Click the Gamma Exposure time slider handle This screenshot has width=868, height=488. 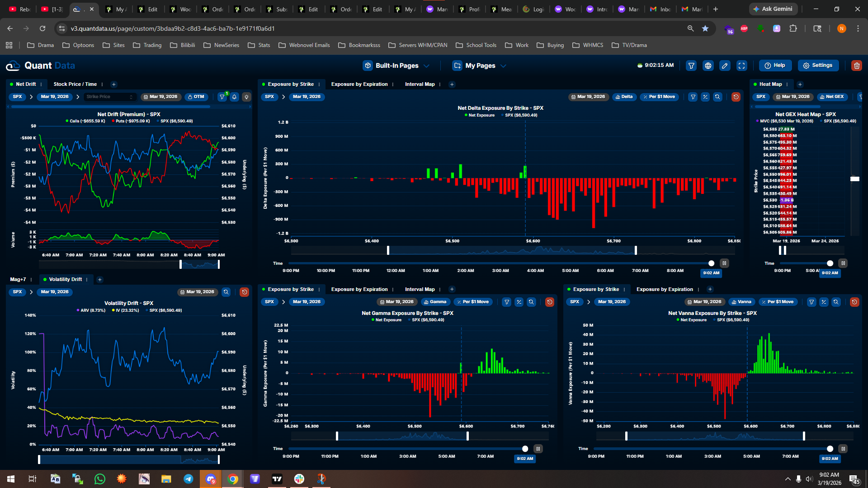tap(525, 449)
